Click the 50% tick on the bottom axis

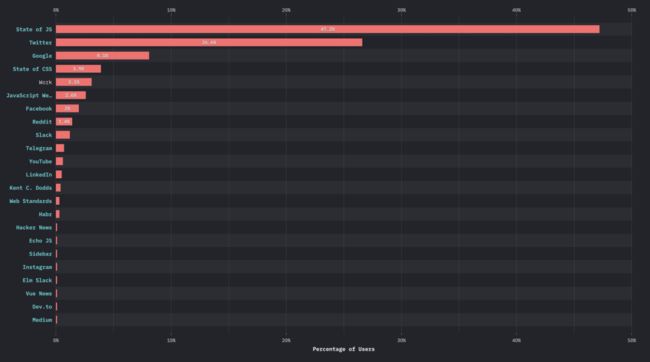pos(631,340)
